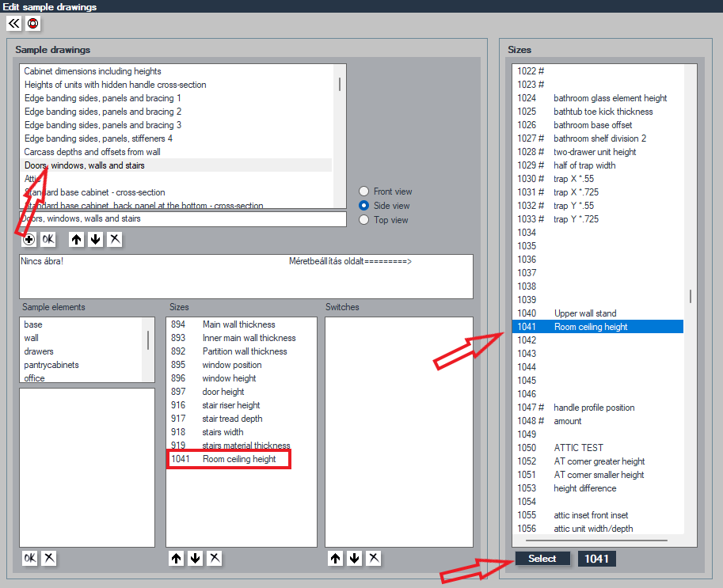Click the drawing name text field
The width and height of the screenshot is (723, 588).
pyautogui.click(x=183, y=219)
